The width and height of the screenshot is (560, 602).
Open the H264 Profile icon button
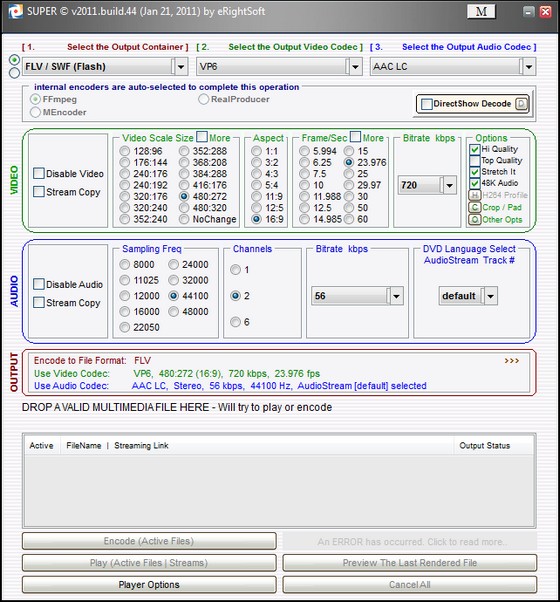pos(475,195)
